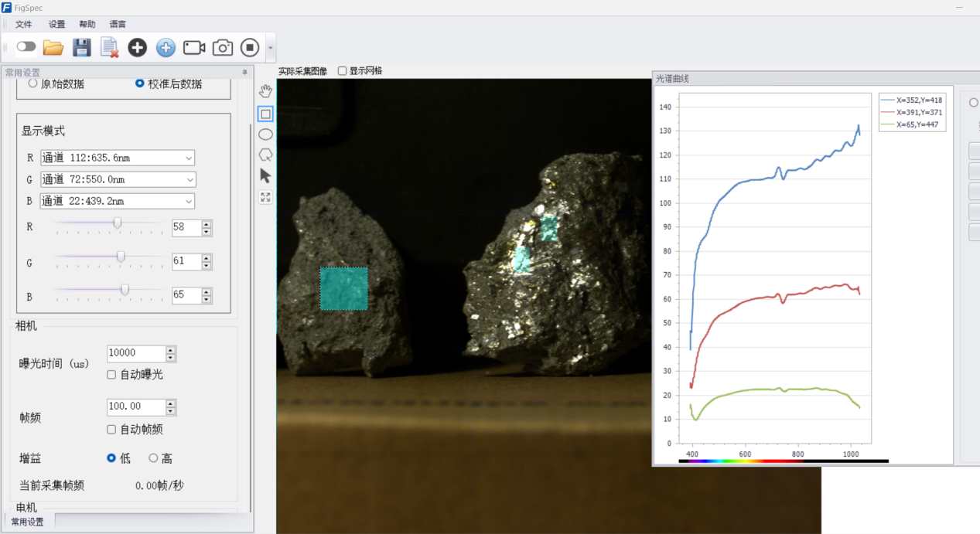Viewport: 980px width, 534px height.
Task: Click the open folder icon
Action: 53,48
